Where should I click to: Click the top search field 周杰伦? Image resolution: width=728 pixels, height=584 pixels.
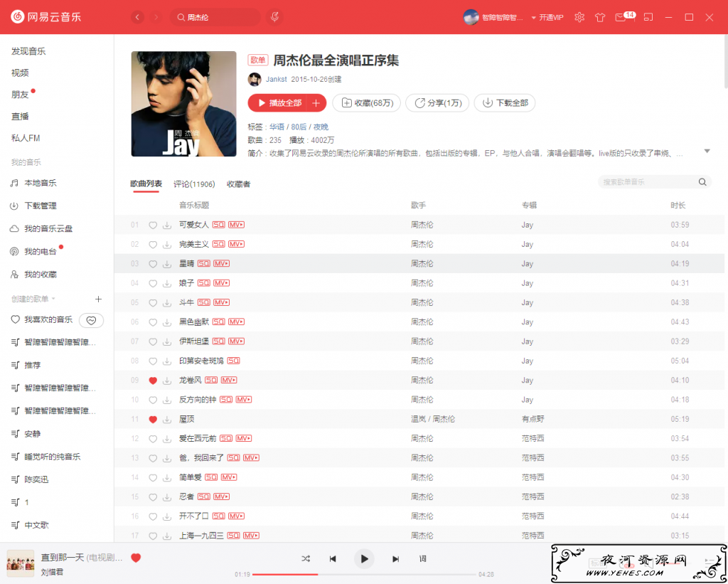pyautogui.click(x=216, y=17)
